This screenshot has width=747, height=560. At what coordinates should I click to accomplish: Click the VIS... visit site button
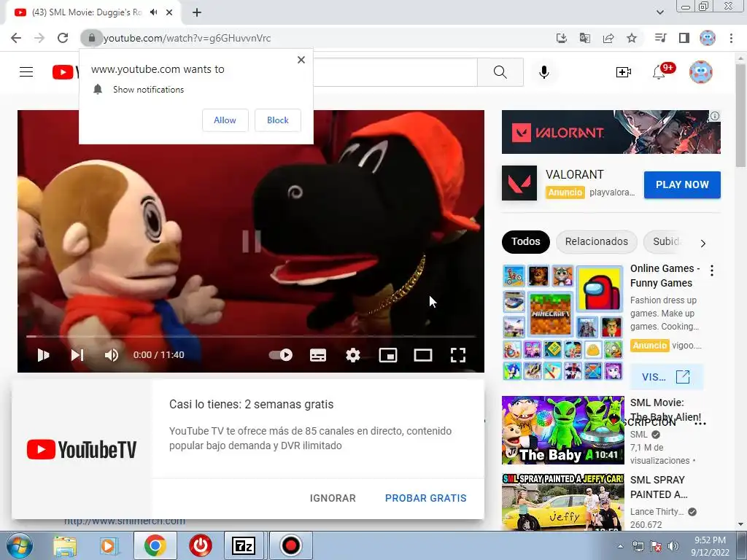[666, 377]
